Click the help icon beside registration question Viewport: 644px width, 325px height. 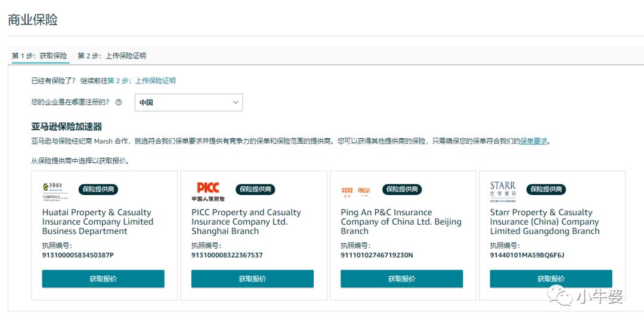pos(119,103)
